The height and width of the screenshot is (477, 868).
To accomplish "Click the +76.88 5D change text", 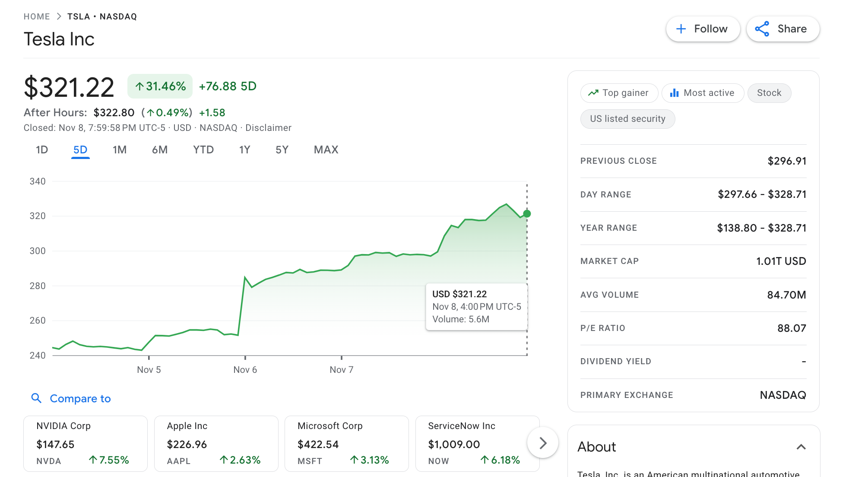I will [x=228, y=86].
